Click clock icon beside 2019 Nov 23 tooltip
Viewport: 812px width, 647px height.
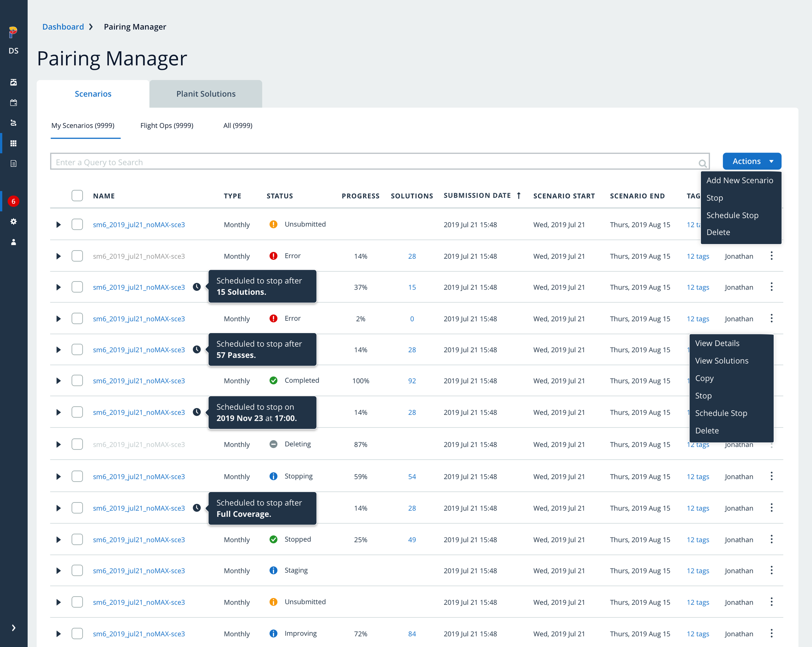point(197,412)
